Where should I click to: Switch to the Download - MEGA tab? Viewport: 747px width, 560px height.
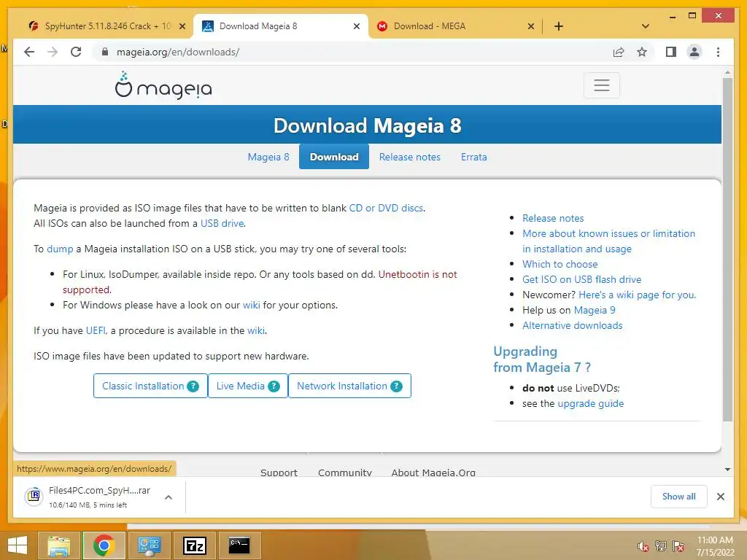pyautogui.click(x=454, y=26)
